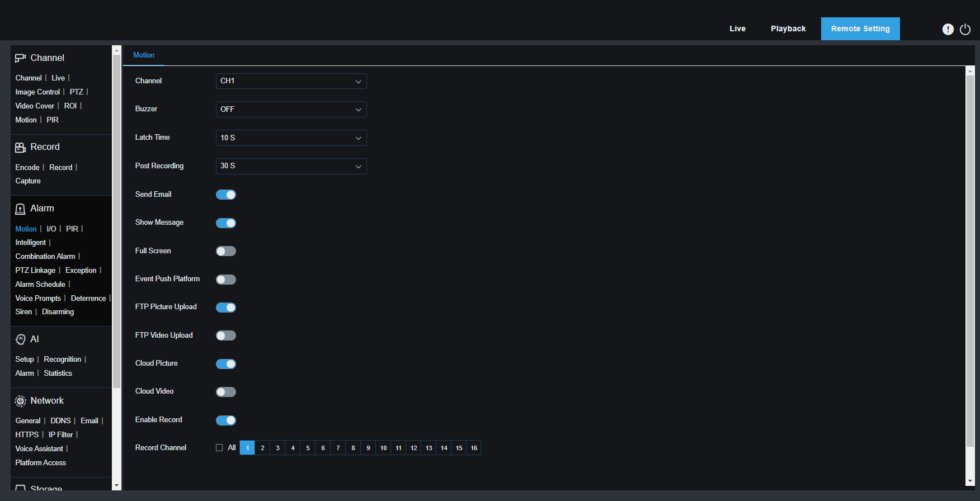Viewport: 980px width, 501px height.
Task: Click the Network section globe icon
Action: click(x=20, y=401)
